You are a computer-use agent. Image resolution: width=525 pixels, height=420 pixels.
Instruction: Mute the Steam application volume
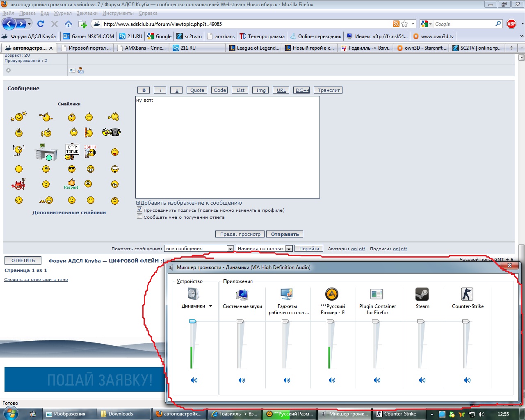422,380
